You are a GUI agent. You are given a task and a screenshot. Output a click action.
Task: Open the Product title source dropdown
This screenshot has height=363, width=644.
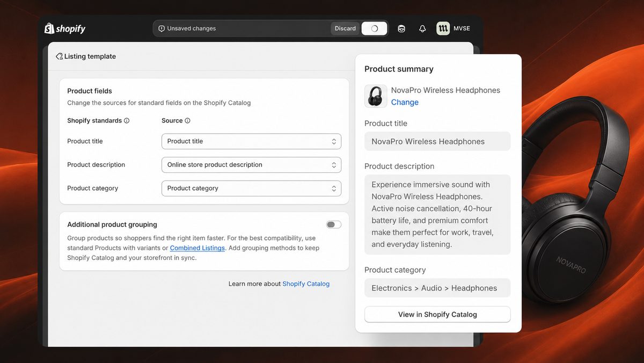[x=251, y=141]
